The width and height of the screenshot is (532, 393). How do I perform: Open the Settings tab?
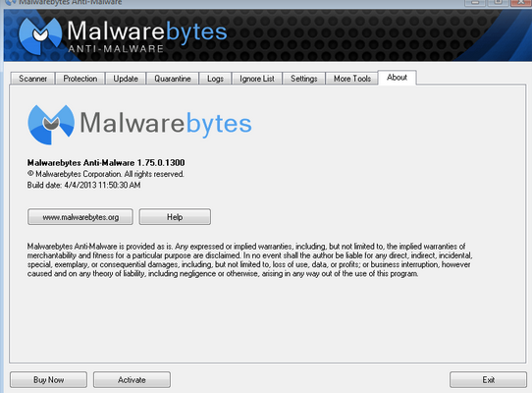tap(303, 79)
